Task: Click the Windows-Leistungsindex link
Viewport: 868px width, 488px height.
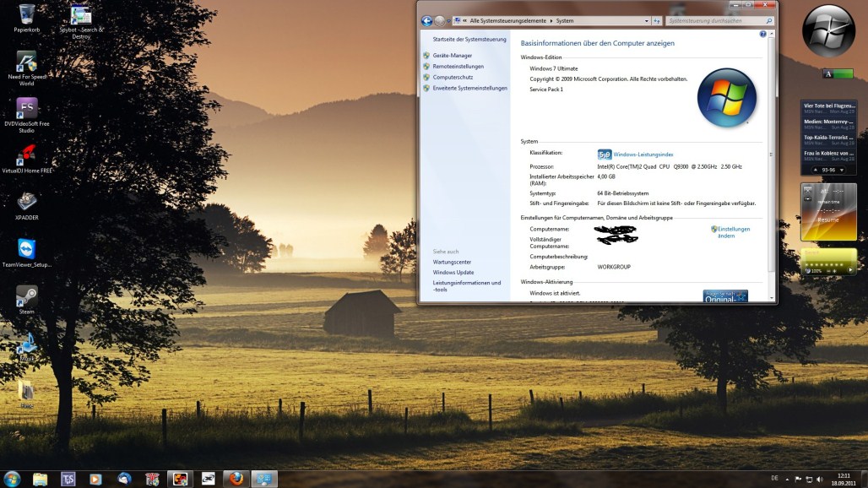Action: tap(643, 155)
